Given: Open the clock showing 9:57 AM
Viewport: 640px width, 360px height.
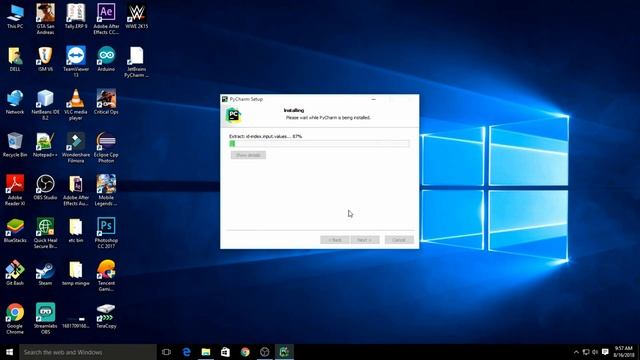Looking at the screenshot, I should pyautogui.click(x=624, y=352).
